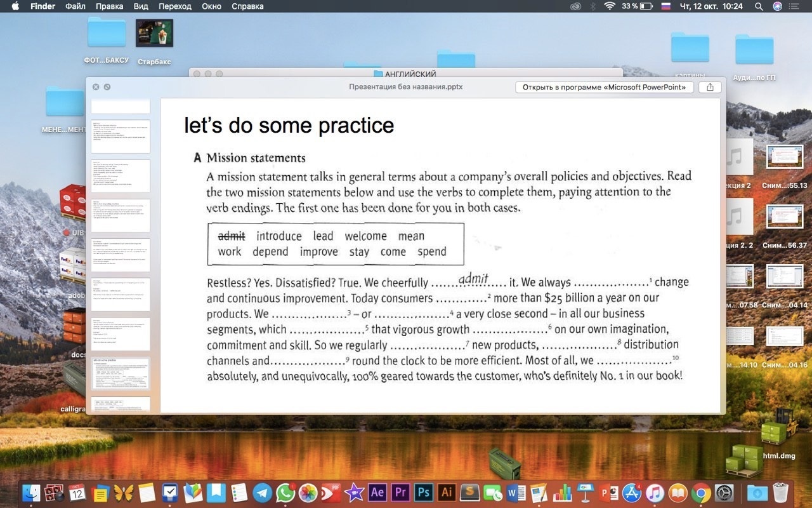Close the Quick Look preview window

[x=96, y=87]
